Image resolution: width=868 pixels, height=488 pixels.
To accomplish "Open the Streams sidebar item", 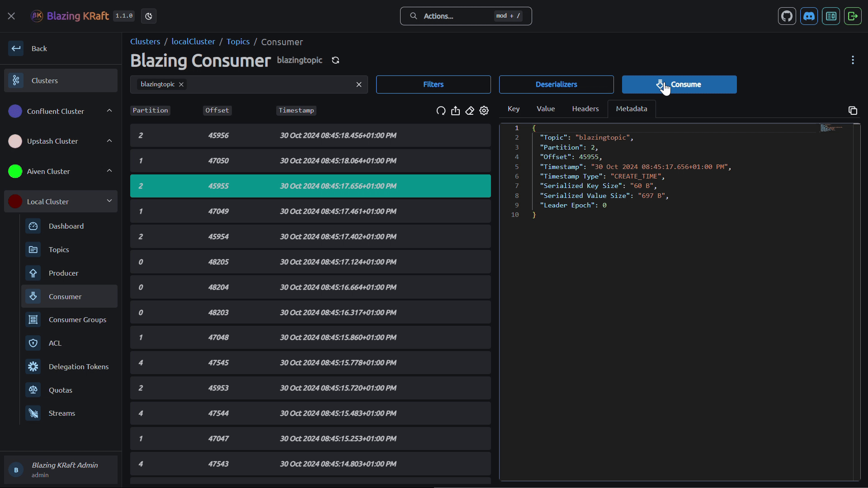I will 69,413.
